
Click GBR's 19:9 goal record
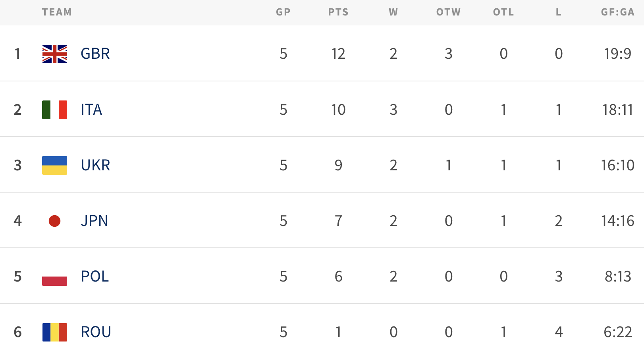(617, 54)
